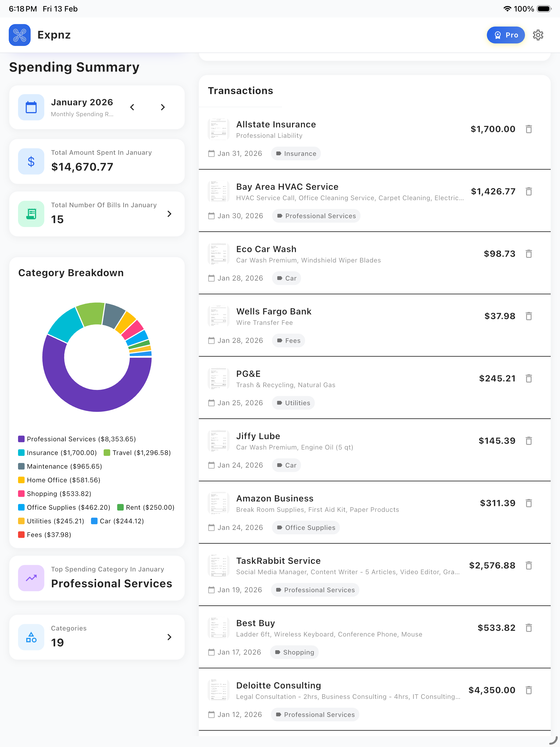Click the Deloitte Consulting $4,350.00 amount
The image size is (560, 747).
tap(492, 691)
